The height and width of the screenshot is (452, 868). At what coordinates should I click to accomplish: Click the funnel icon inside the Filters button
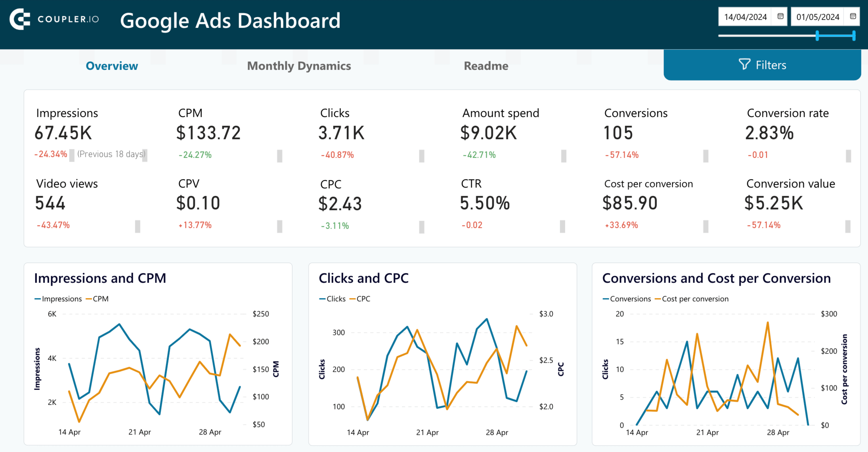click(x=744, y=64)
